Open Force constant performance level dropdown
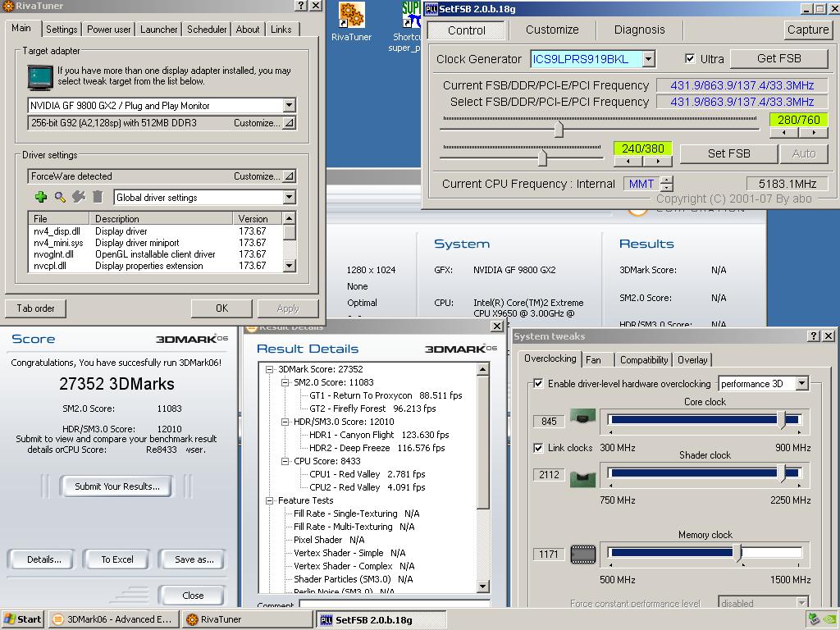Screen dimensions: 840x630 [x=801, y=603]
